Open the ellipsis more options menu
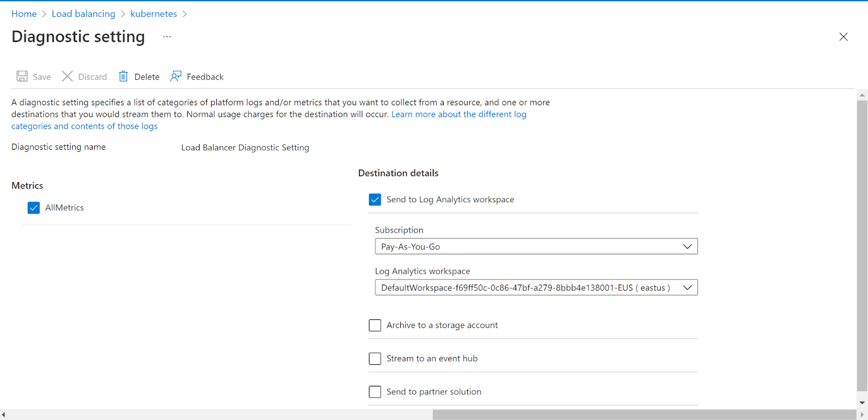The width and height of the screenshot is (868, 420). (x=167, y=37)
